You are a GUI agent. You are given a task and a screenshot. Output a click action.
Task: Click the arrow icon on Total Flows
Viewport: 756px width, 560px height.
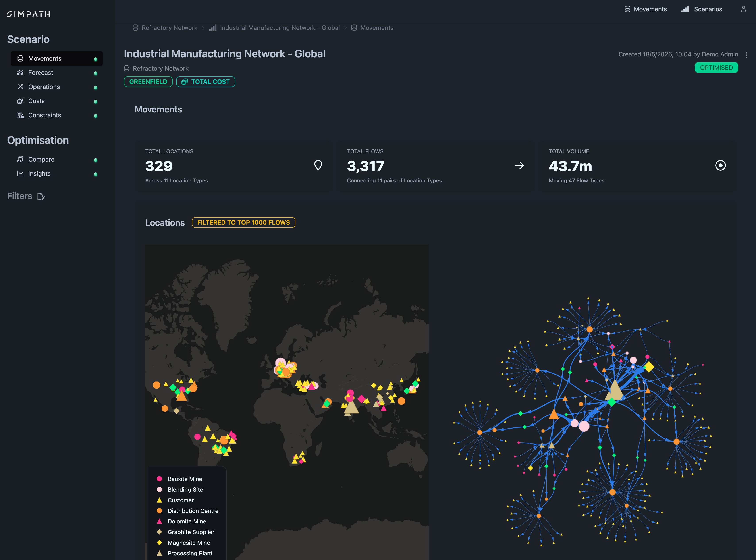click(519, 165)
